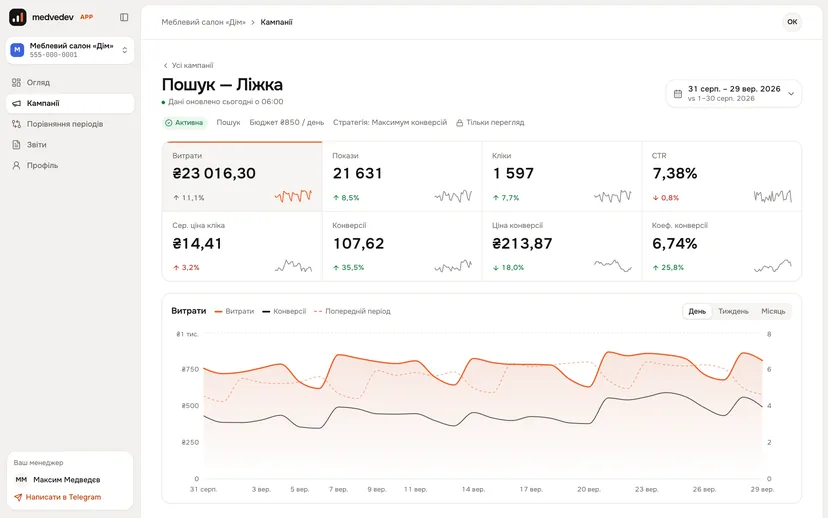This screenshot has width=828, height=518.
Task: Click the Порівняння періодів compare icon
Action: (x=16, y=124)
